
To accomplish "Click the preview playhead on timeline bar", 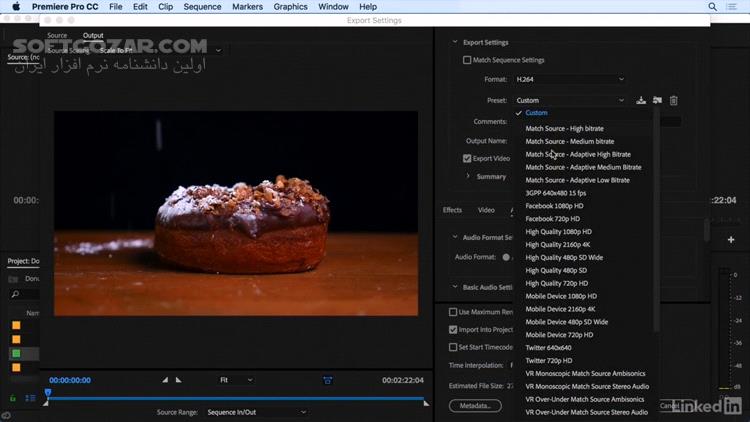I will point(48,393).
